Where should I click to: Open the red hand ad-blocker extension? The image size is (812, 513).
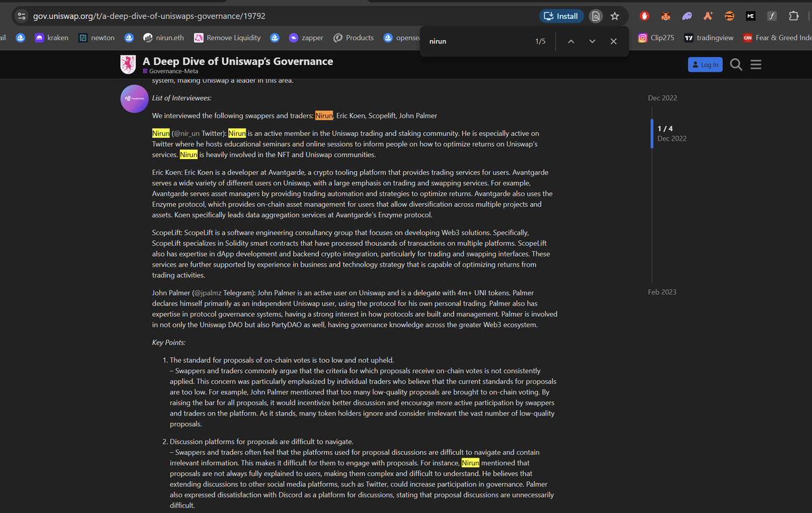tap(645, 16)
